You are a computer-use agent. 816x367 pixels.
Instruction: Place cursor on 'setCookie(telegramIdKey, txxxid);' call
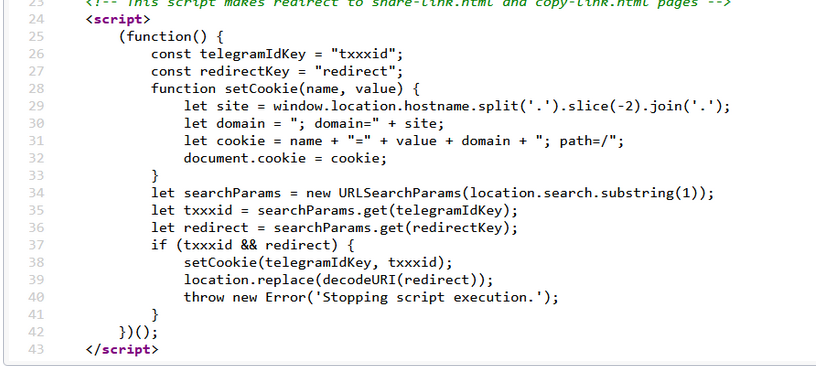[318, 262]
